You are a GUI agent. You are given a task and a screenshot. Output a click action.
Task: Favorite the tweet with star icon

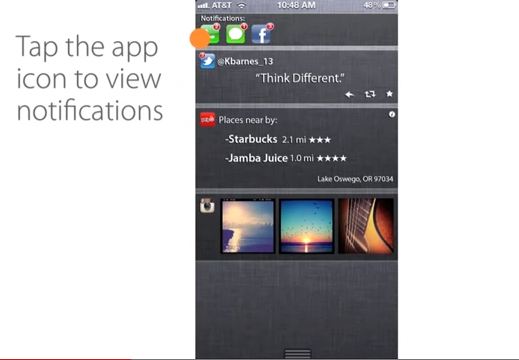coord(389,94)
